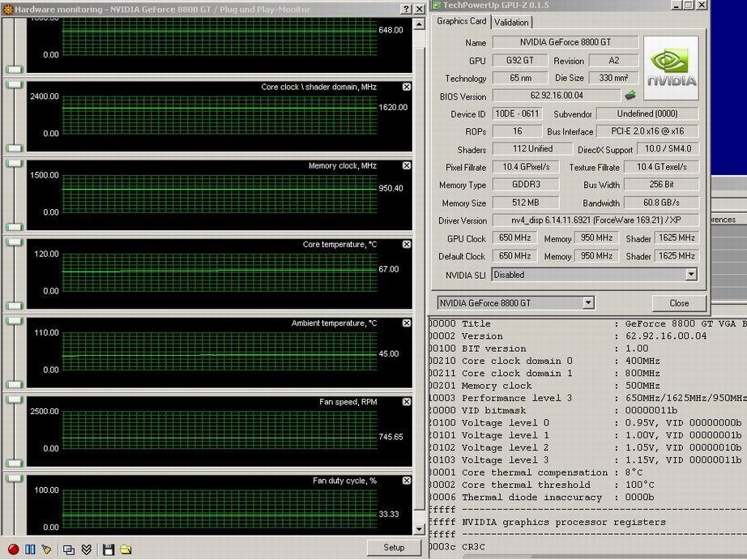Screen dimensions: 747x560
Task: Click the 745.65 value beside Fan speed graph
Action: pyautogui.click(x=391, y=437)
